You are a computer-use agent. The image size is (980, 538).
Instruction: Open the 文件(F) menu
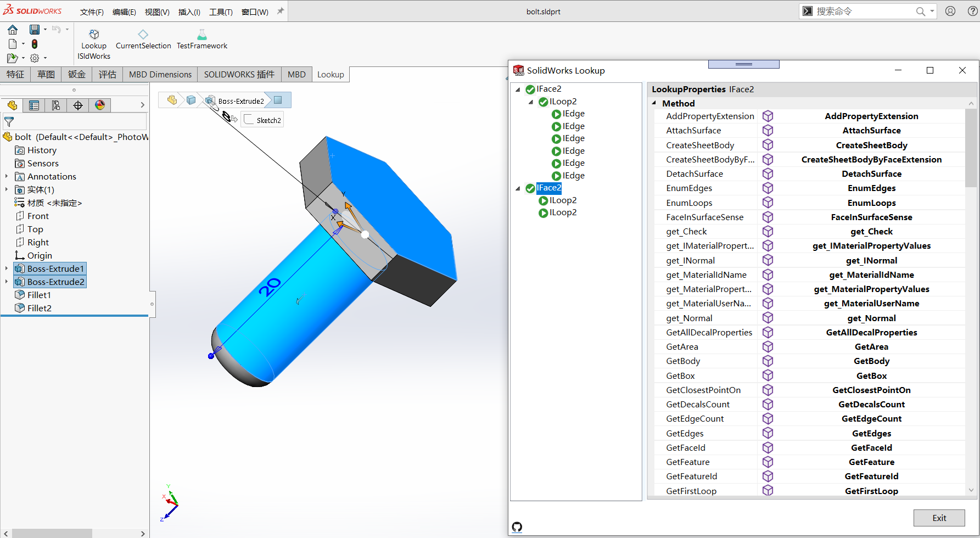click(92, 12)
